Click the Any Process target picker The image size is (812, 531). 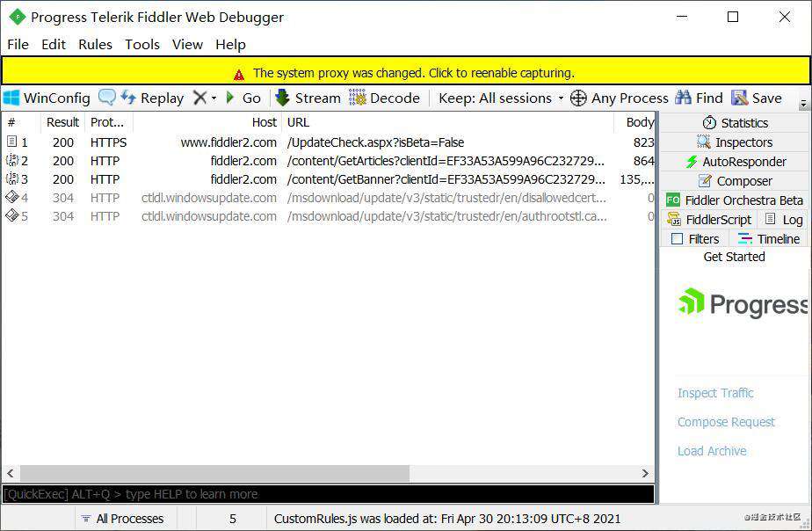click(x=620, y=98)
